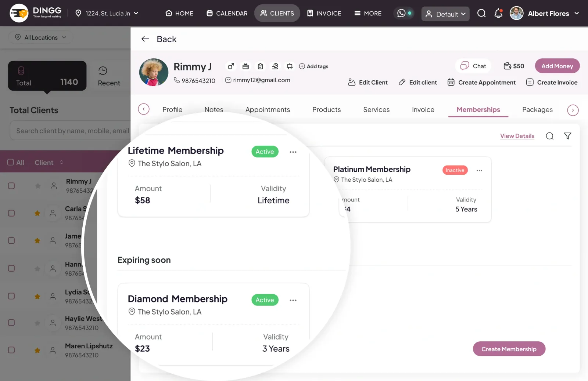Click the clipboard icon next to Rimmy J
This screenshot has height=381, width=588.
(x=260, y=66)
